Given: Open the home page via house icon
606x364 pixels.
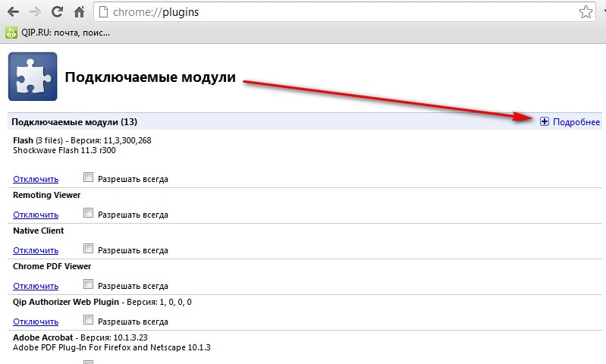Looking at the screenshot, I should (79, 12).
